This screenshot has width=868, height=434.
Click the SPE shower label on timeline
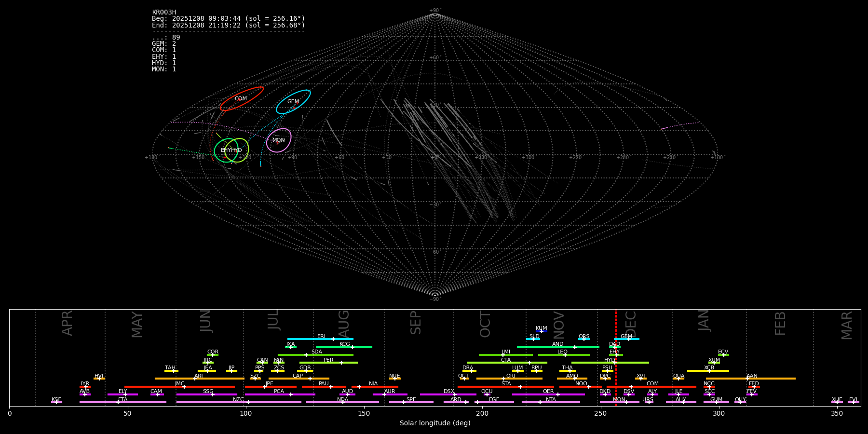click(x=411, y=400)
